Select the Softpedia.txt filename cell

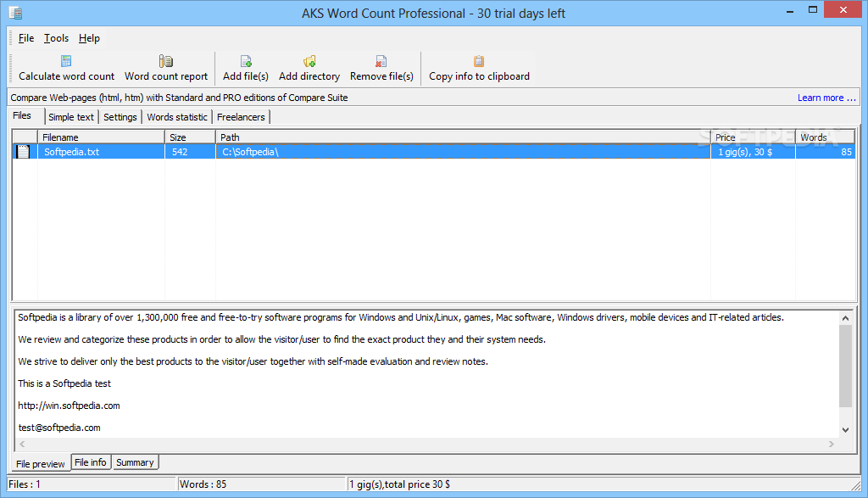(101, 152)
